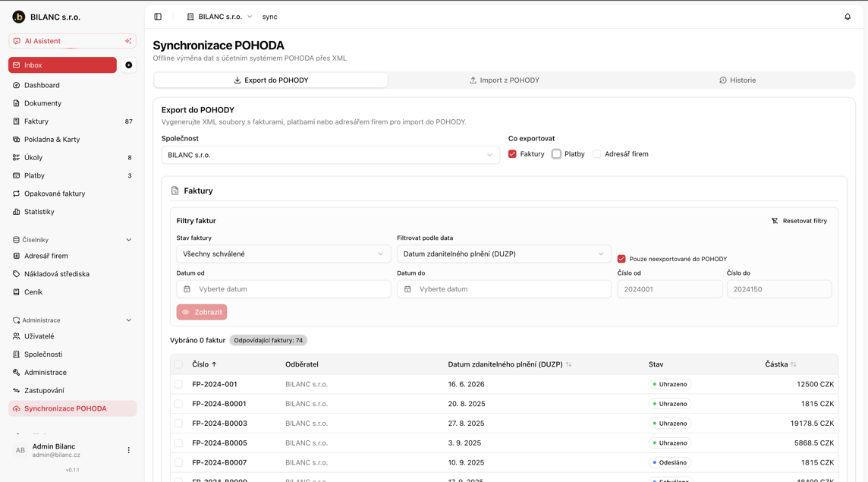Screen dimensions: 868x482
Task: Open Stav faktury dropdown
Action: tap(284, 254)
